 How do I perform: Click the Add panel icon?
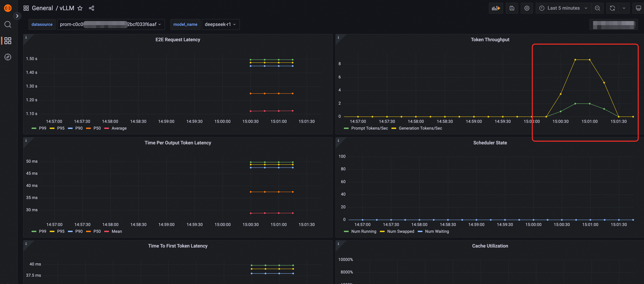pyautogui.click(x=496, y=8)
